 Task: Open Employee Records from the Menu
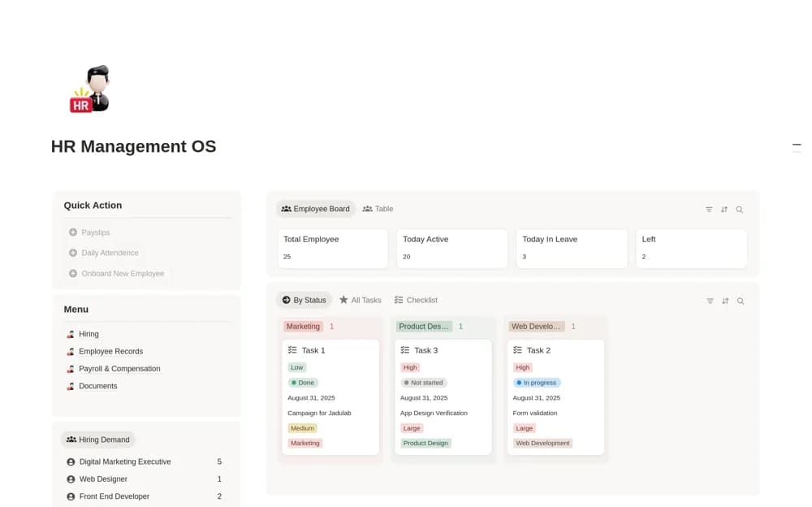tap(110, 352)
